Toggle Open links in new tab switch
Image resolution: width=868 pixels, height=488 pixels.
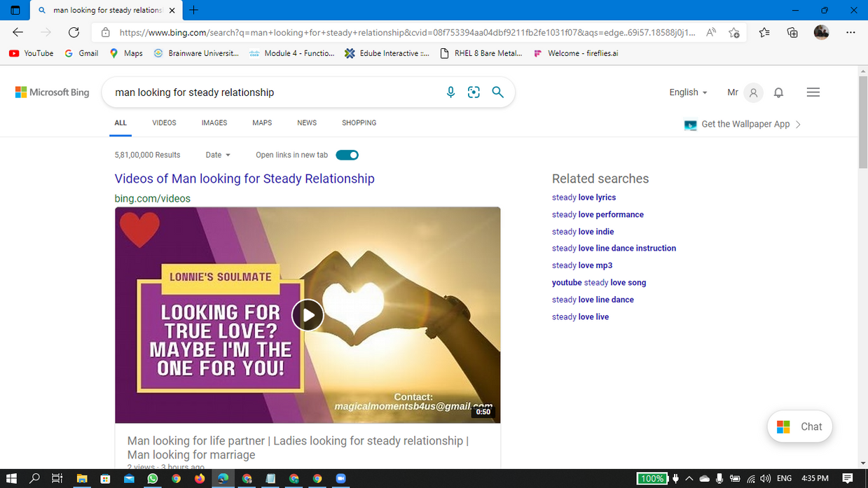[347, 155]
